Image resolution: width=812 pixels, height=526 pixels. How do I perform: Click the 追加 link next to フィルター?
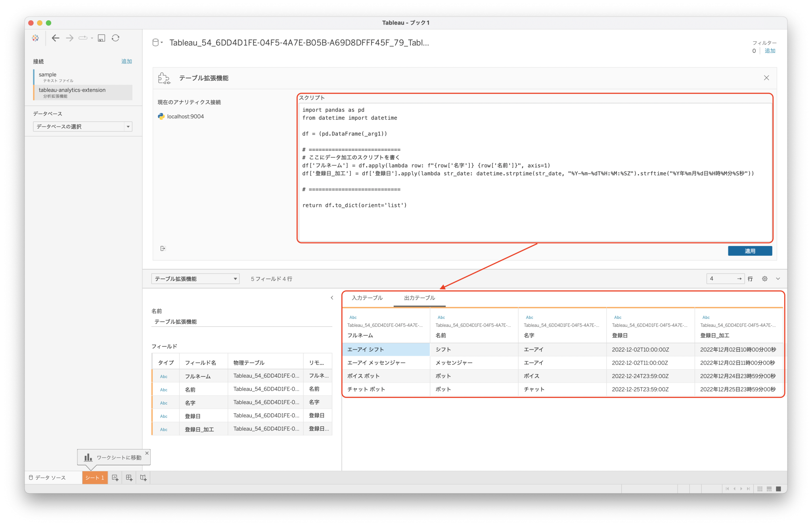(770, 51)
